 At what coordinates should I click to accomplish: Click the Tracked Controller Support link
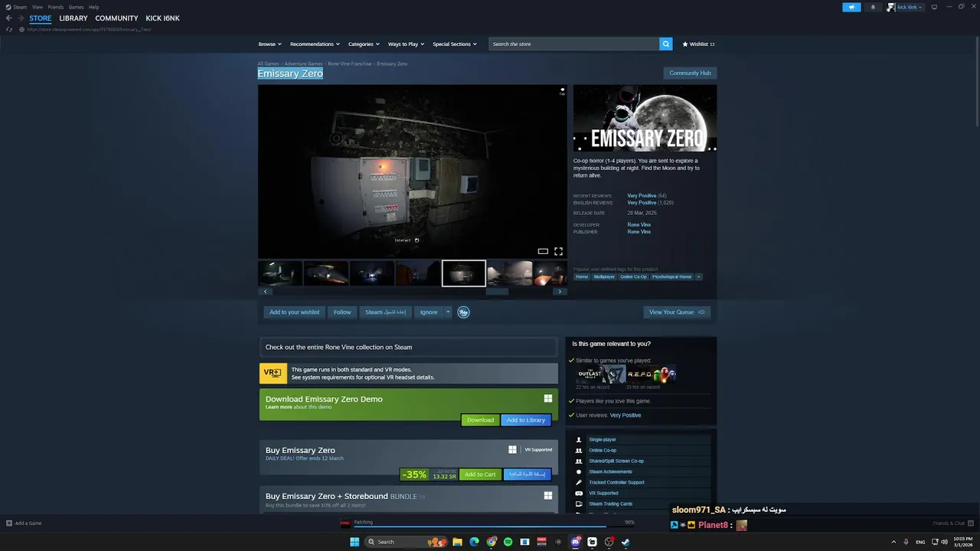[616, 482]
